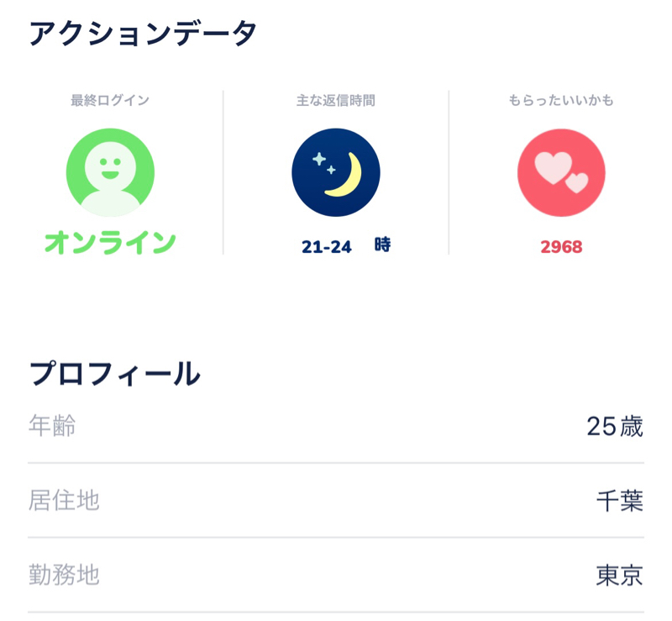This screenshot has width=672, height=621.
Task: Tap the pink double hearts icon
Action: [x=561, y=172]
